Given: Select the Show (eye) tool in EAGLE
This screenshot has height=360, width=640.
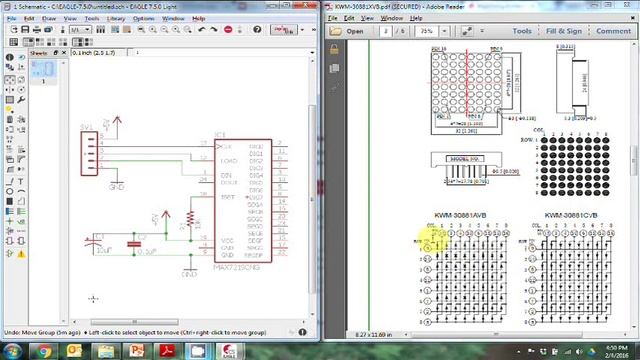Looking at the screenshot, I should click(x=21, y=57).
